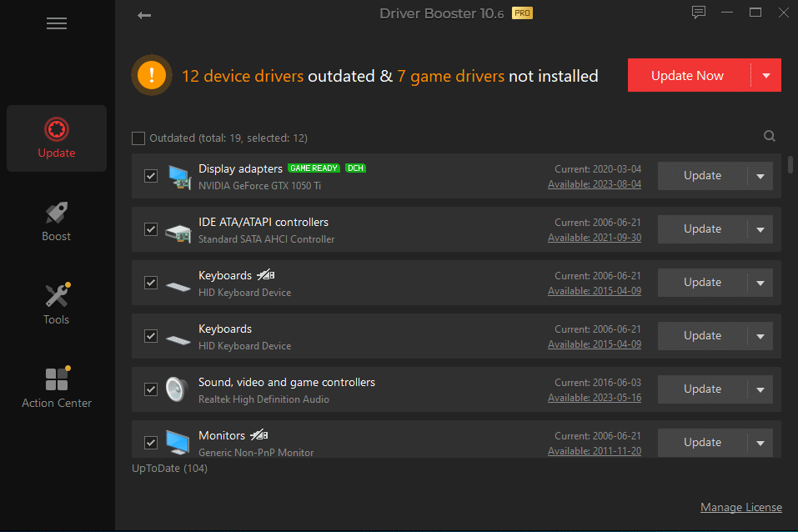Viewport: 798px width, 532px height.
Task: Click Available: 2023-08-04 link
Action: [x=595, y=184]
